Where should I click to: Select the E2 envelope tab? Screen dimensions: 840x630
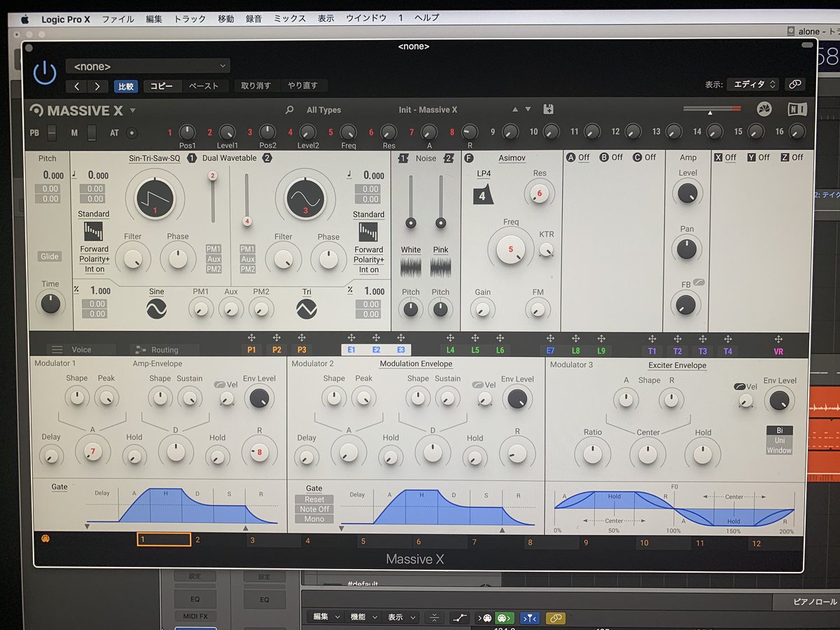[376, 349]
